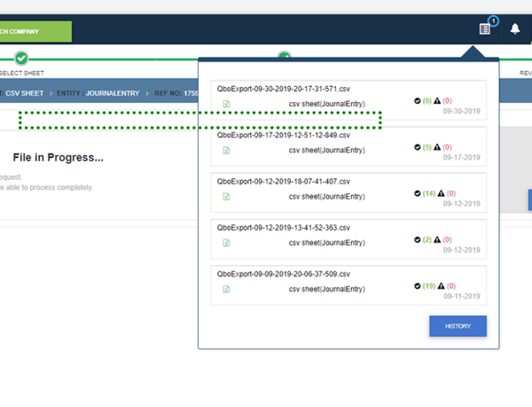Click spreadsheet file icon for 18-07-41 export
The width and height of the screenshot is (532, 407).
(226, 197)
